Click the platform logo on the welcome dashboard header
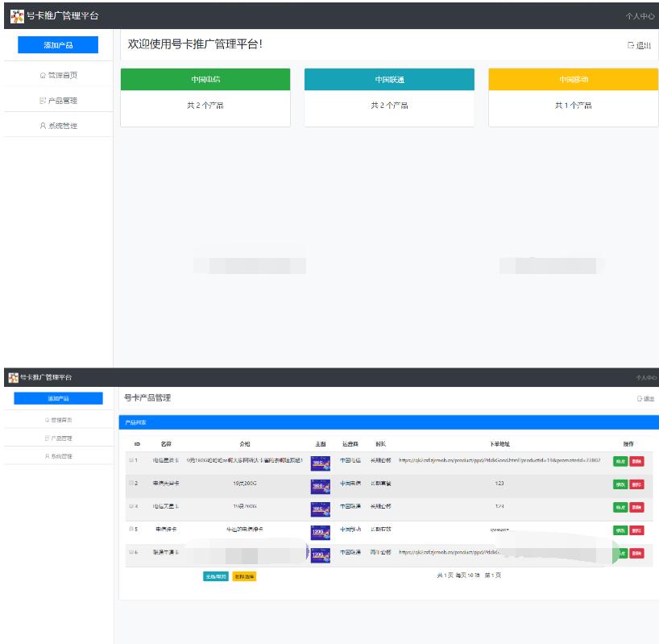 (16, 16)
